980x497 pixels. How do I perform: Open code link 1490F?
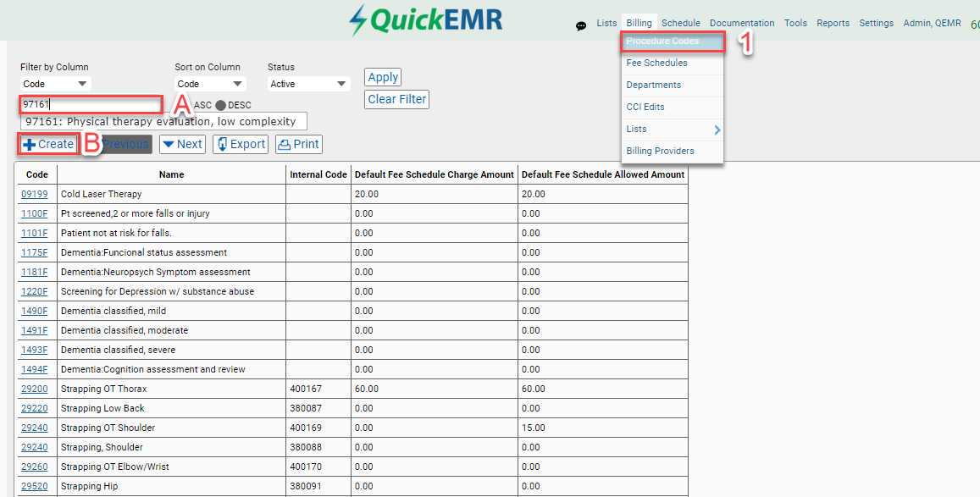(x=35, y=311)
